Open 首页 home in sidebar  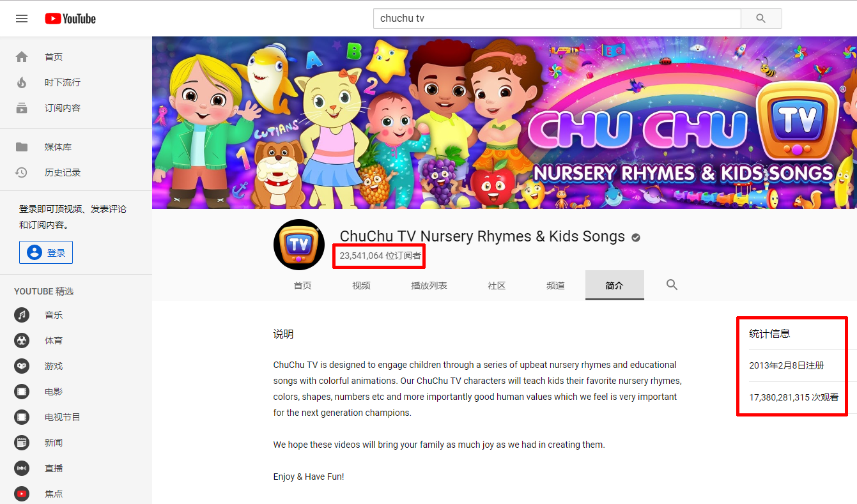[x=54, y=57]
